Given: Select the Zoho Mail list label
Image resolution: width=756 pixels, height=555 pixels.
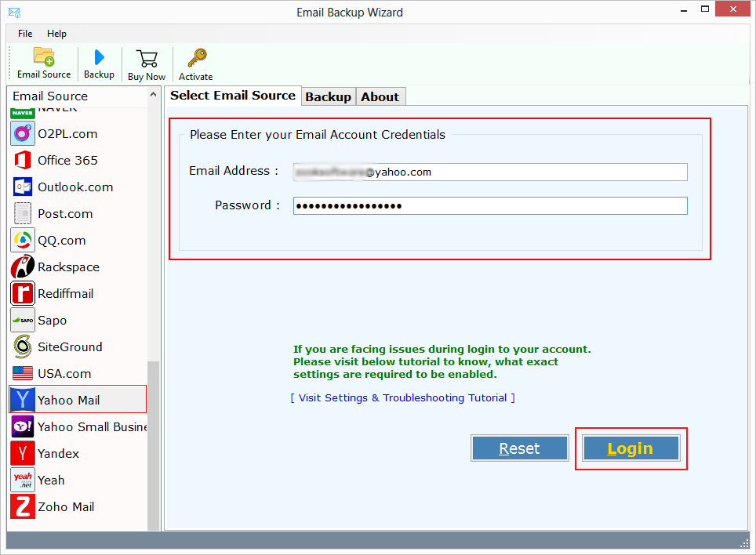Looking at the screenshot, I should 66,507.
